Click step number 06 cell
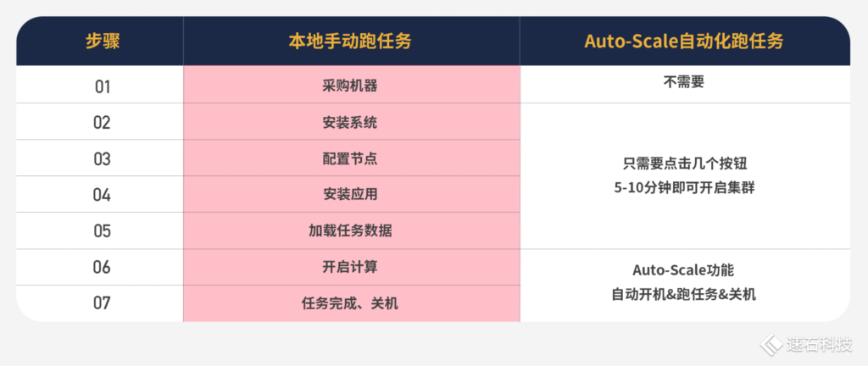 [x=102, y=267]
